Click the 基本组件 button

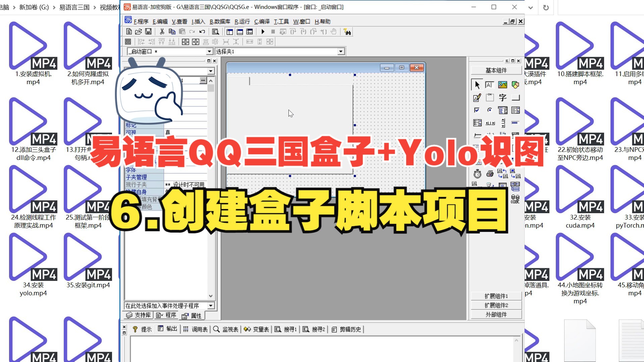pos(496,70)
